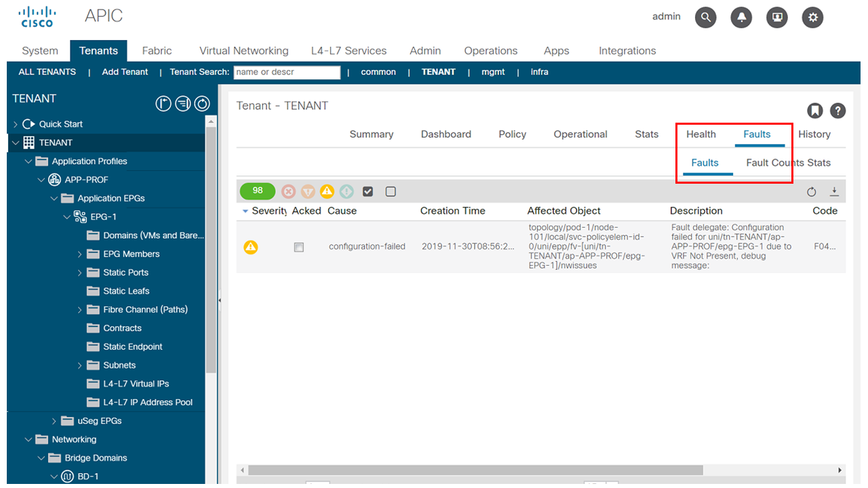
Task: Collapse the Networking folder
Action: click(28, 439)
